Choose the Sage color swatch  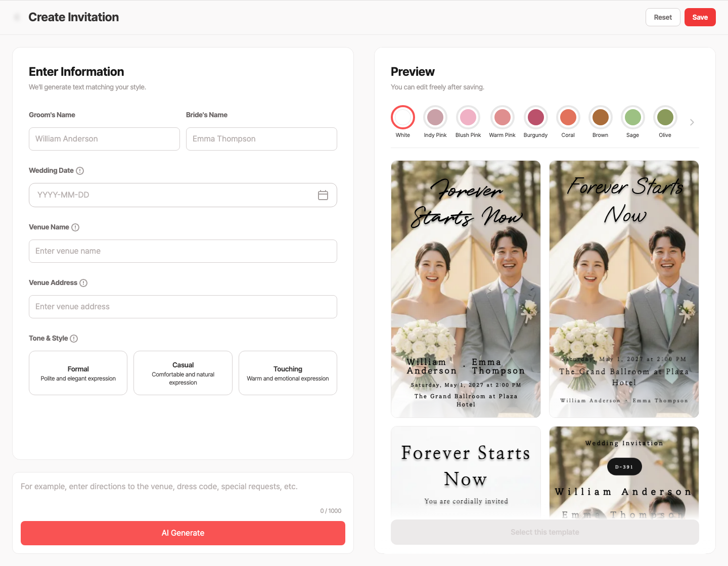click(633, 117)
